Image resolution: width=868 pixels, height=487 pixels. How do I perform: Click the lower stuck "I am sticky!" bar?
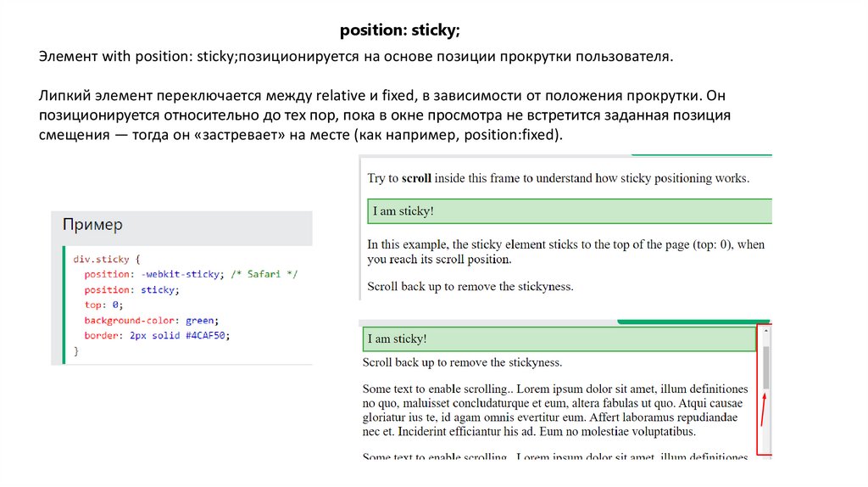click(x=558, y=339)
